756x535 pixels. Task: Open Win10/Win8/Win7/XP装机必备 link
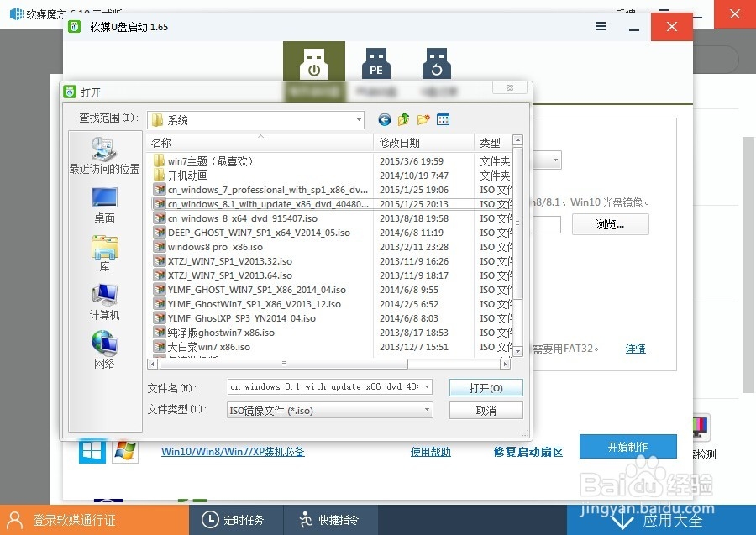pos(233,452)
